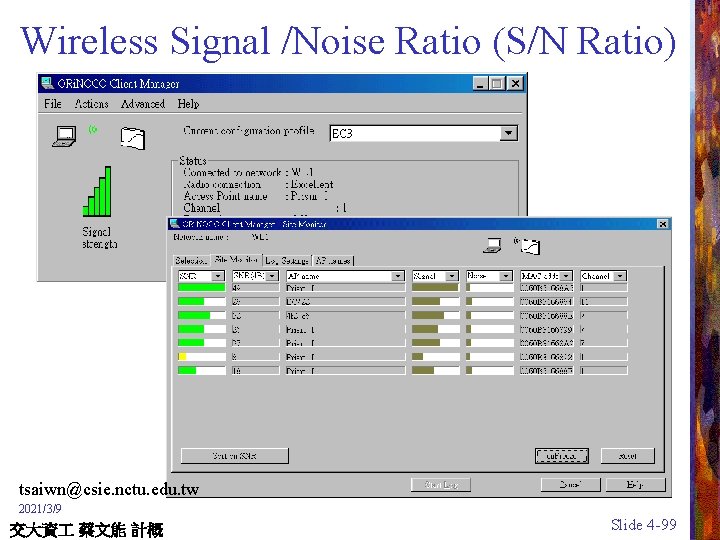Click the Start Log button
The width and height of the screenshot is (720, 540).
click(441, 484)
